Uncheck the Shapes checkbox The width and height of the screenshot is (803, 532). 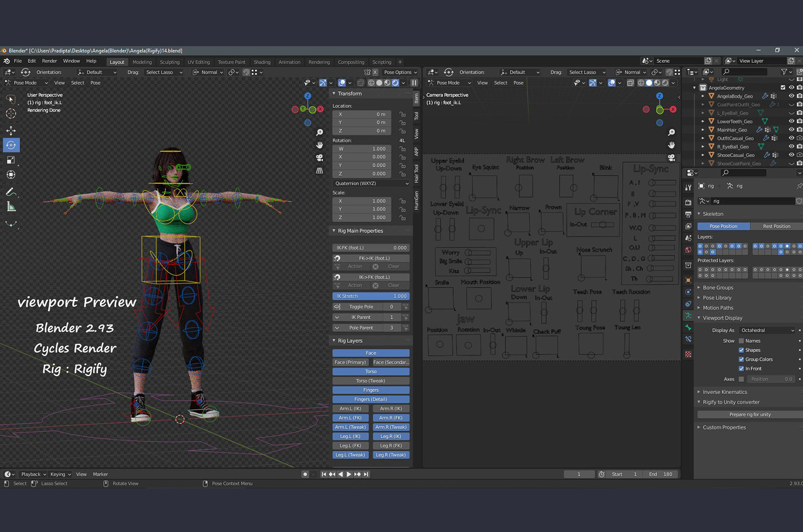pyautogui.click(x=741, y=350)
